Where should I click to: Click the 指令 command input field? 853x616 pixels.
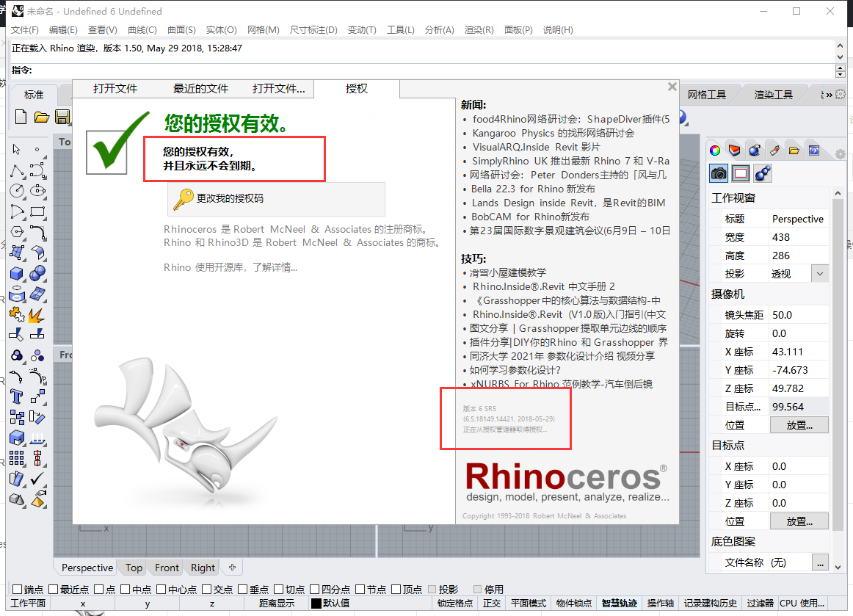pos(432,70)
